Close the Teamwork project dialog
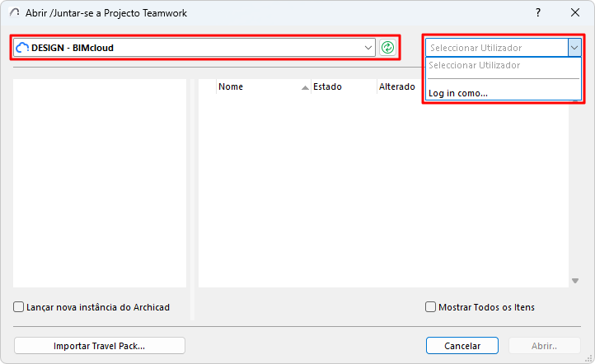 (x=575, y=12)
